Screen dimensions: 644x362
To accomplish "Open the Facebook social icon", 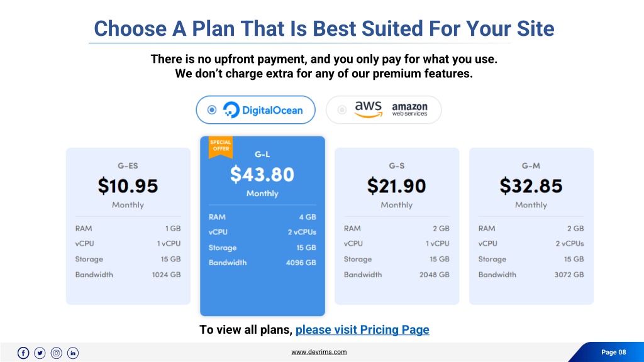I will (23, 353).
